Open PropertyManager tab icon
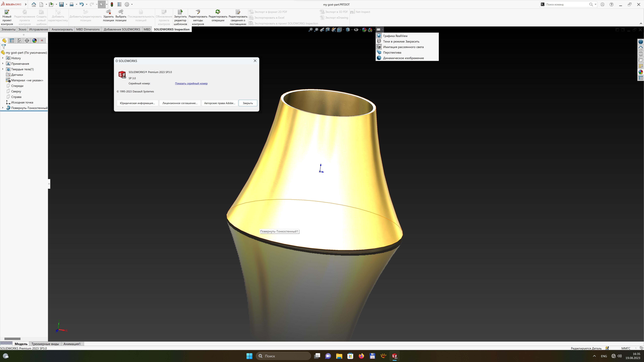644x362 pixels. (12, 40)
